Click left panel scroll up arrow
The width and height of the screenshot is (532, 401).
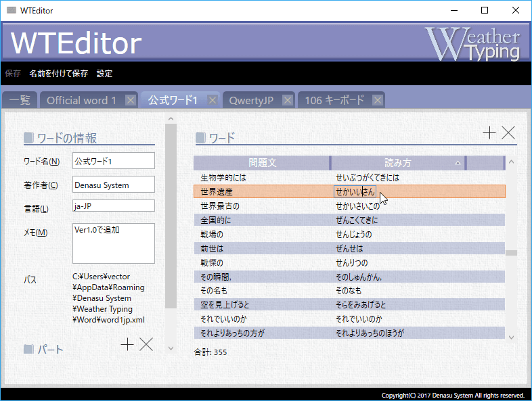(171, 118)
